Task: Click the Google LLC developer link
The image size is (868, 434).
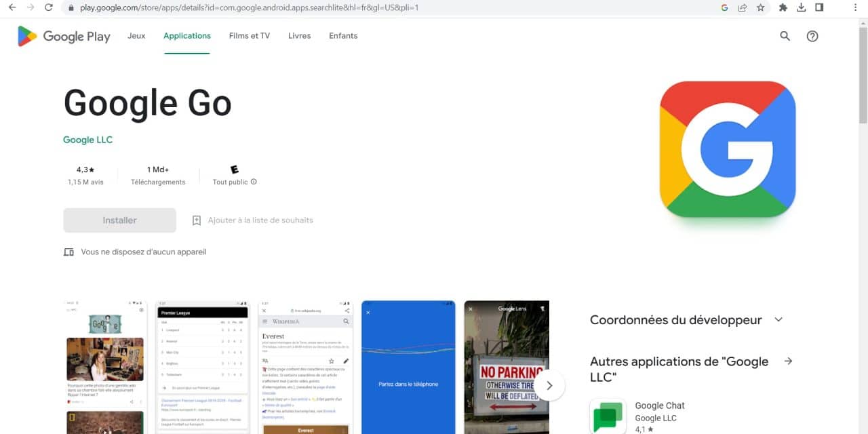Action: pos(87,140)
